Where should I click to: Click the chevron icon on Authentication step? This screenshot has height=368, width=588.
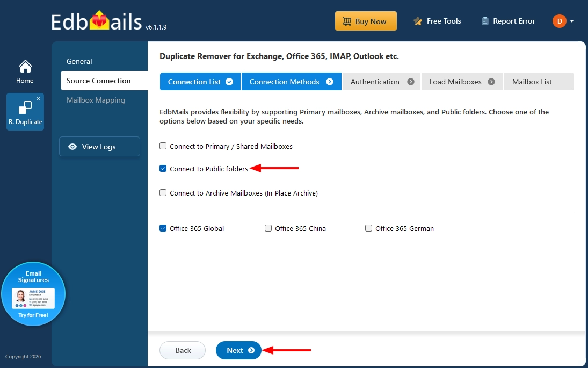tap(411, 82)
